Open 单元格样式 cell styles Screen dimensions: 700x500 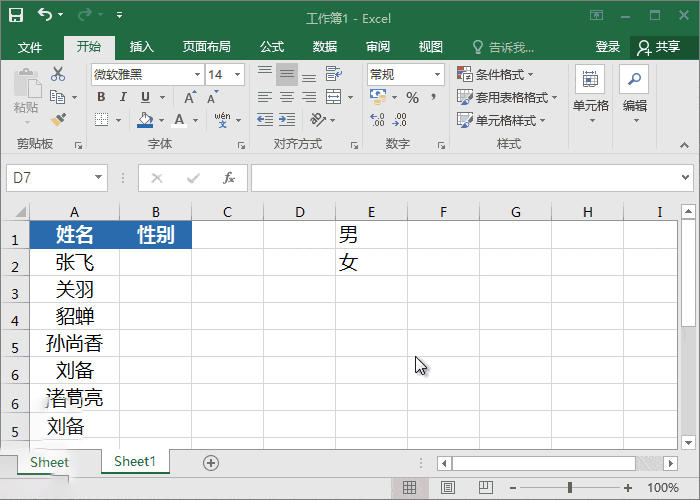point(501,120)
